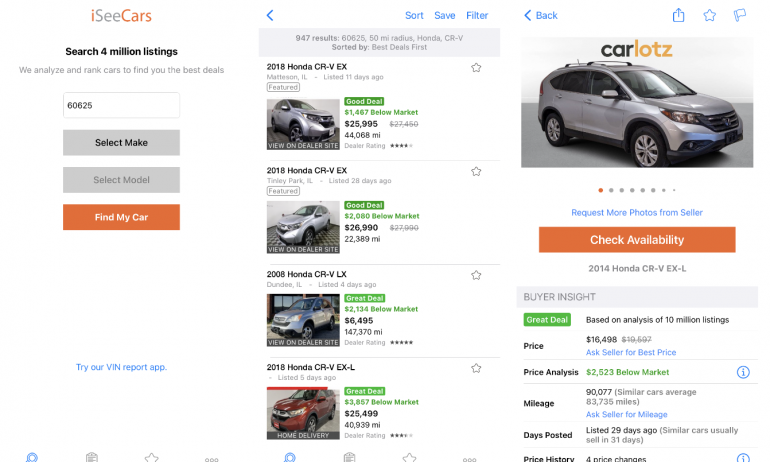Click the Check Availability button
The height and width of the screenshot is (462, 770).
pyautogui.click(x=637, y=240)
